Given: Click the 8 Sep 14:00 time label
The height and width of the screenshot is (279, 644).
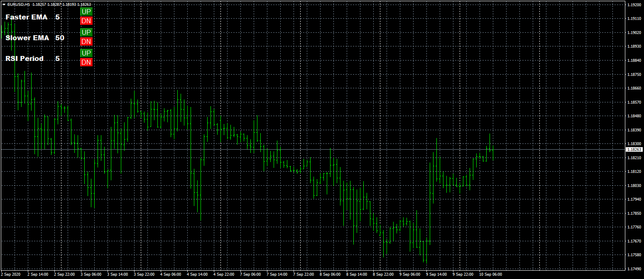Looking at the screenshot, I should pos(356,274).
